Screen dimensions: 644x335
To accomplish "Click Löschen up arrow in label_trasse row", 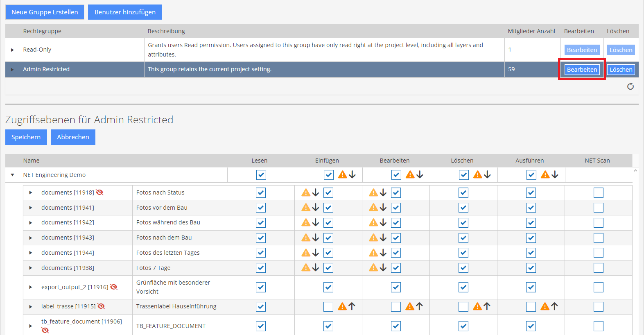I will point(487,306).
